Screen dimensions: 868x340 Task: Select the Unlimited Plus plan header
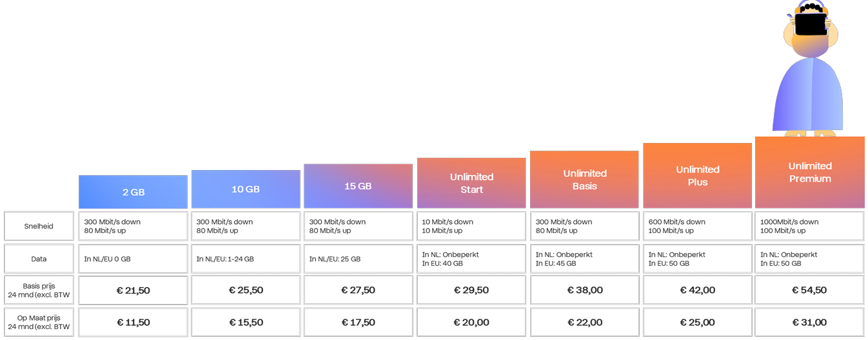coord(697,176)
